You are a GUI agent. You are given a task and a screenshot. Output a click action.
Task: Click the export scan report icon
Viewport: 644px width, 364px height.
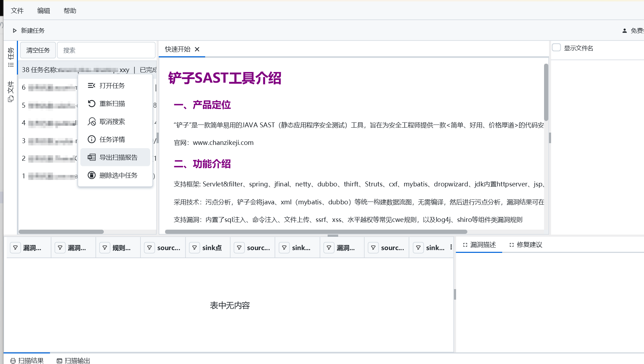pyautogui.click(x=91, y=157)
